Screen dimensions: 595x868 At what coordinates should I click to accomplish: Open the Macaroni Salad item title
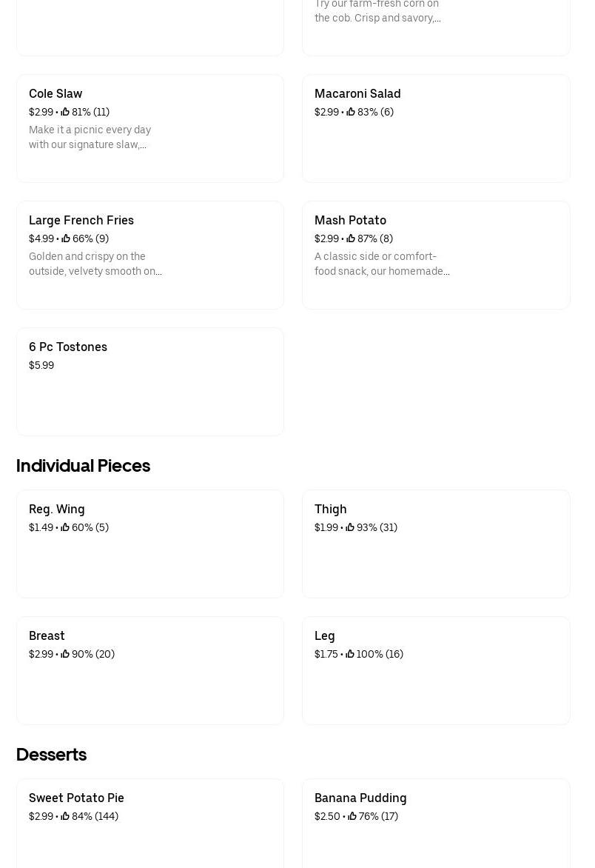pyautogui.click(x=357, y=93)
